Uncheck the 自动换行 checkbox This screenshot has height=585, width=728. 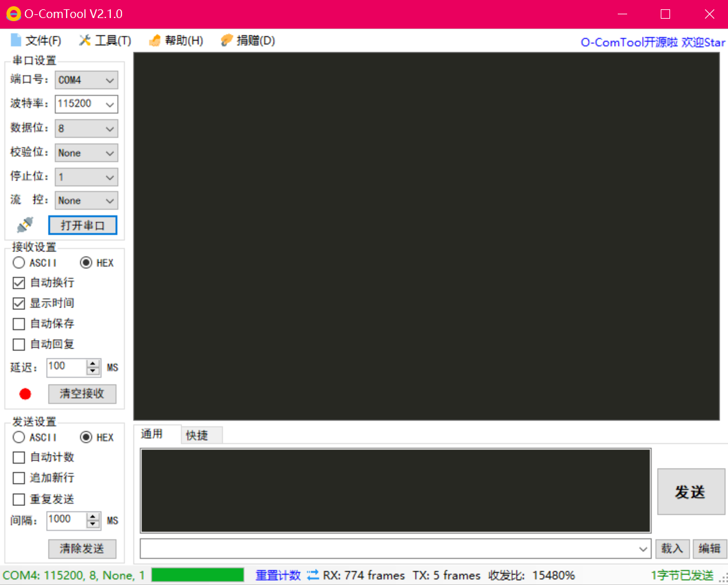(x=19, y=283)
